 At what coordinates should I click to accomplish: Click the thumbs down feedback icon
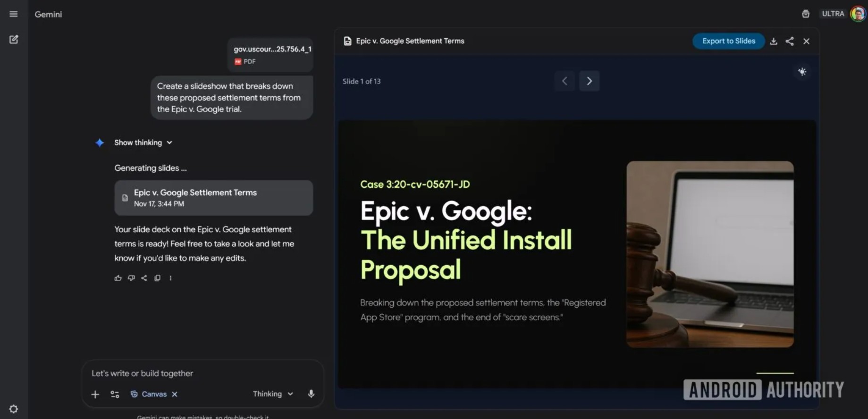tap(131, 278)
